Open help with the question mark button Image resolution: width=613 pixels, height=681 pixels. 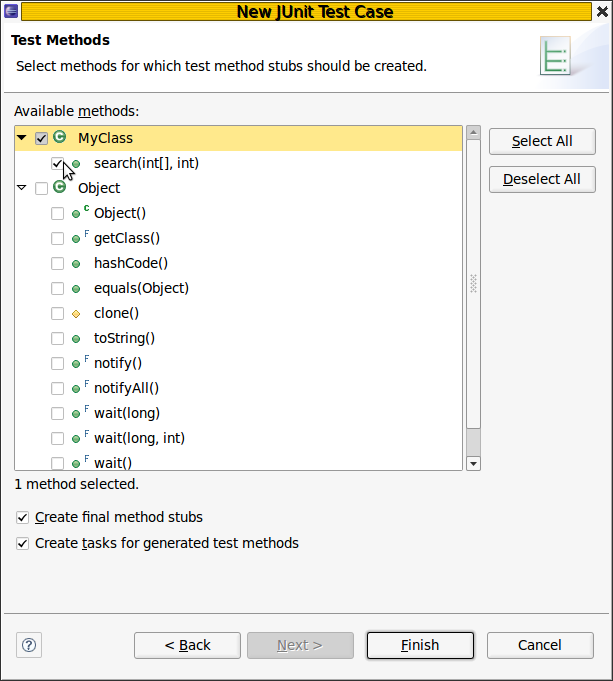click(29, 645)
